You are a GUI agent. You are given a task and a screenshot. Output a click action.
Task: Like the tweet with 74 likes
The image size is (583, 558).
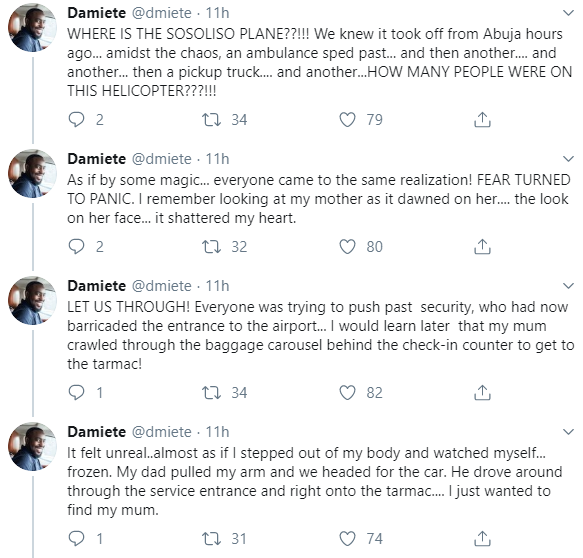pyautogui.click(x=347, y=539)
